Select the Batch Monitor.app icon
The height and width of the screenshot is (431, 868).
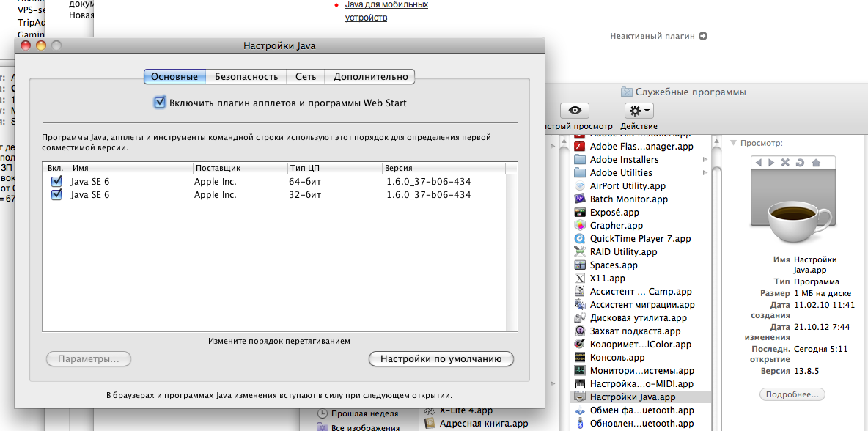click(x=580, y=199)
